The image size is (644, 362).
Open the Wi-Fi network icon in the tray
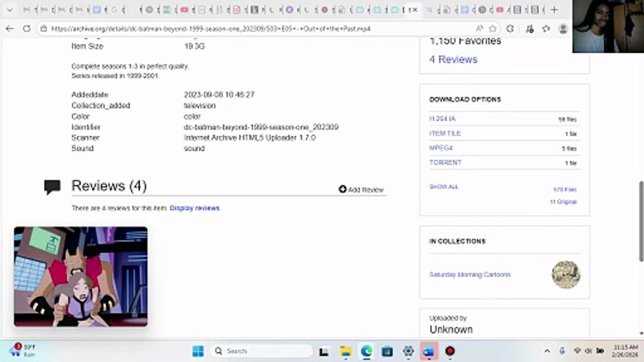click(x=578, y=351)
